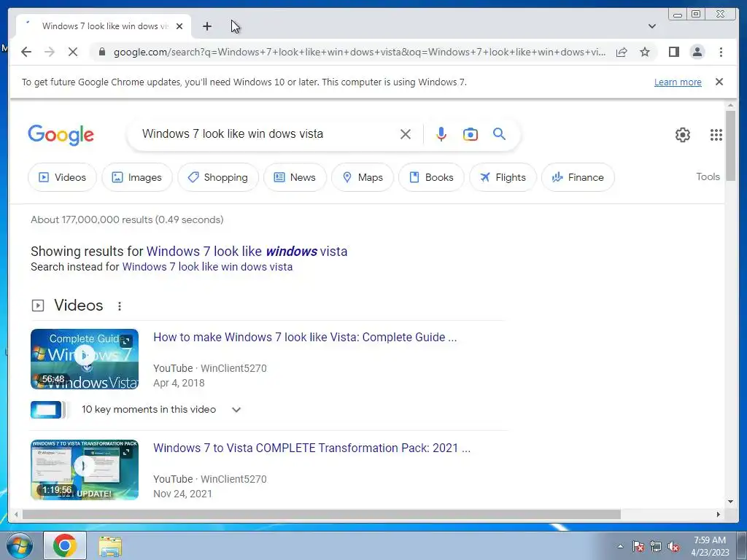Open the Videos section options menu
The height and width of the screenshot is (560, 747).
[x=120, y=306]
